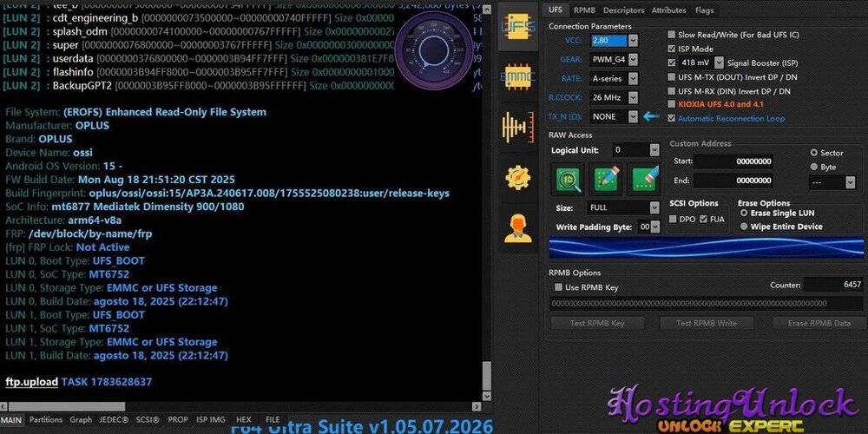
Task: Open the user account sidebar icon
Action: point(517,228)
